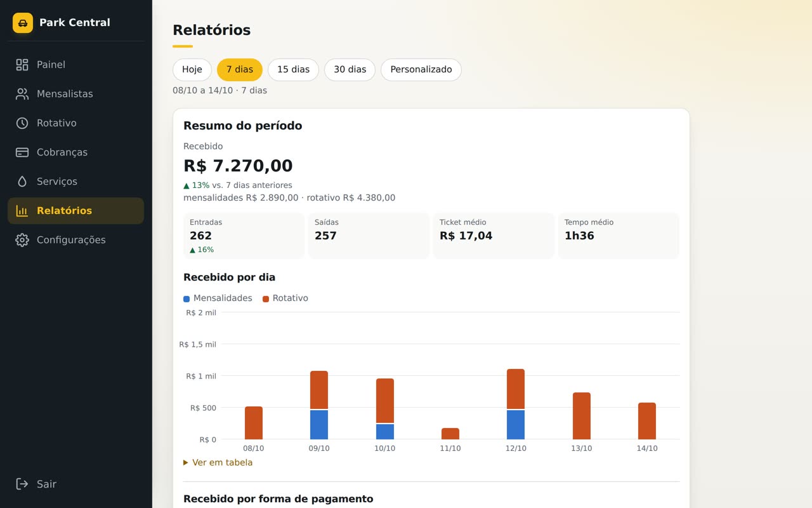Click the 14/10 rotativo bar
The width and height of the screenshot is (812, 508).
[647, 421]
